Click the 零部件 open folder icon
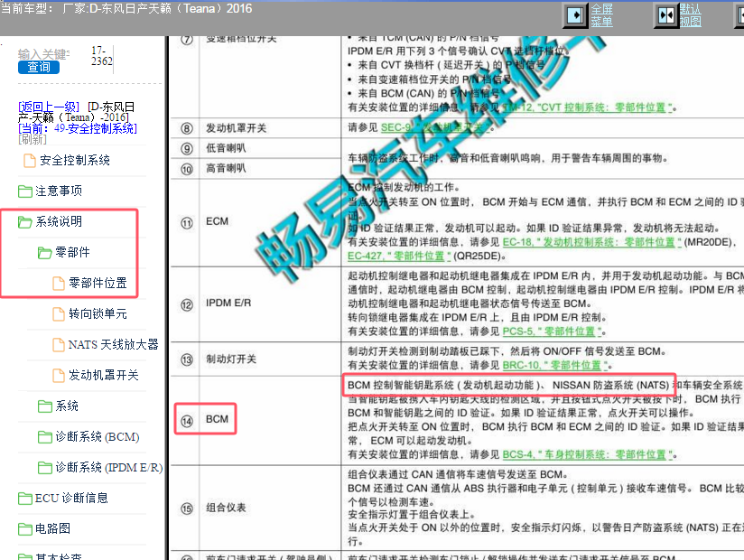The image size is (744, 560). (45, 253)
